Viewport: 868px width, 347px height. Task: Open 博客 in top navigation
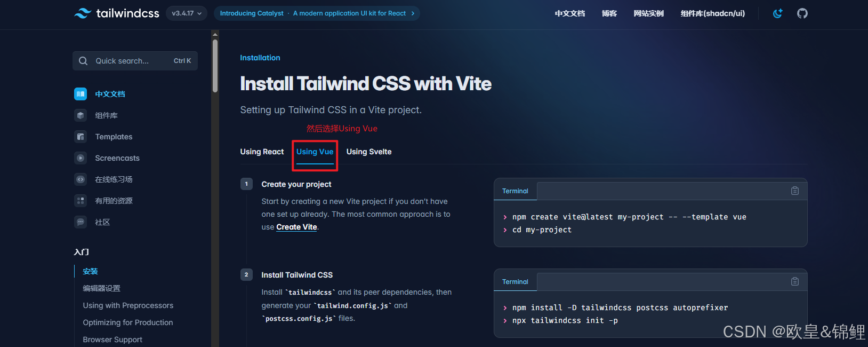point(609,13)
